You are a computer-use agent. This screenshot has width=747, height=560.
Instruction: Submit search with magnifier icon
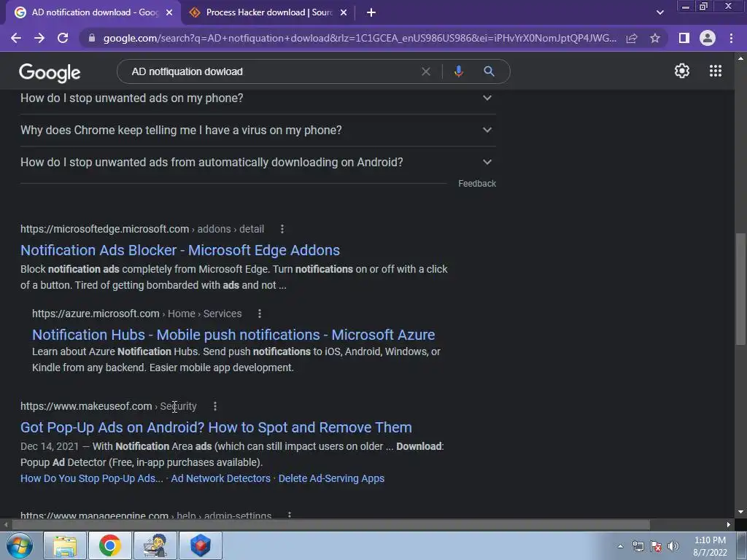point(489,71)
